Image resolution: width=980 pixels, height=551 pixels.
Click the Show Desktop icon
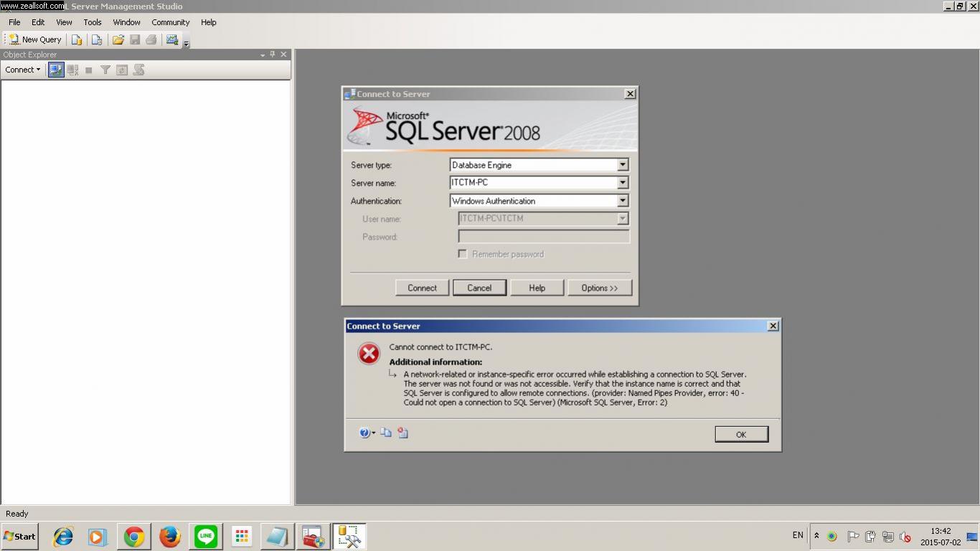pos(972,537)
